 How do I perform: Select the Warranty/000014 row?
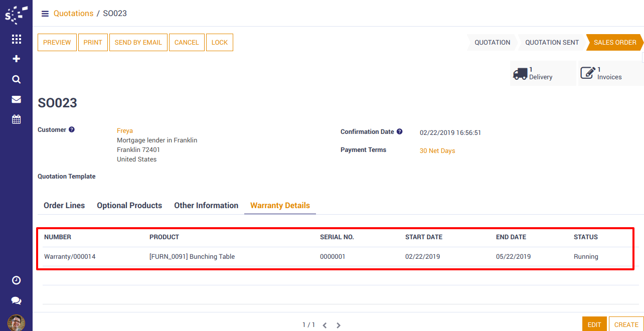70,257
